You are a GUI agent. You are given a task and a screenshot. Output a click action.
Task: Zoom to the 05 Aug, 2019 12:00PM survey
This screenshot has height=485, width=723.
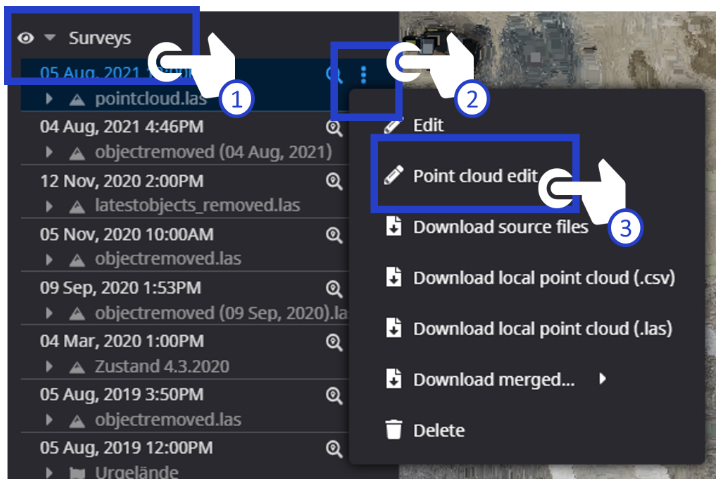point(334,449)
